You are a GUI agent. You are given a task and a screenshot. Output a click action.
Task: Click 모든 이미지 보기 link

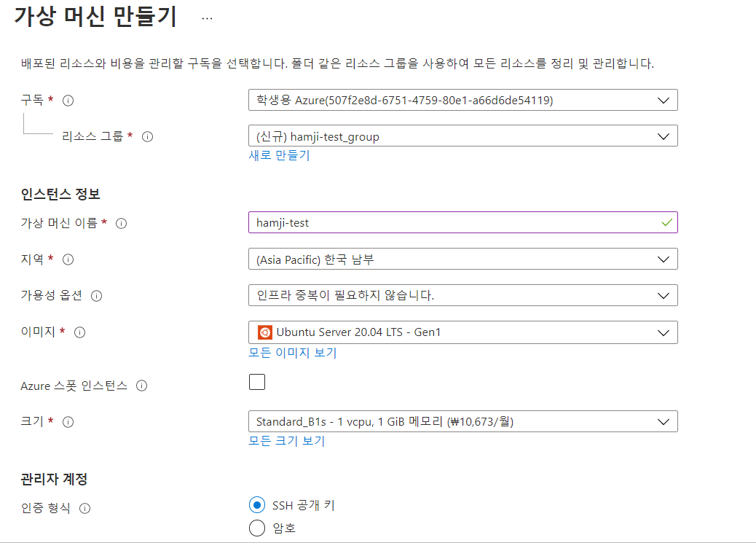coord(292,353)
